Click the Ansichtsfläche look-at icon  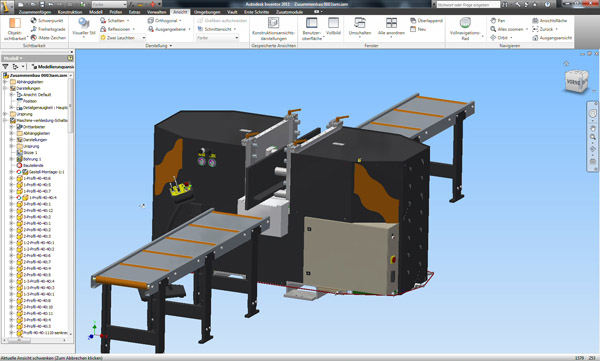[535, 20]
